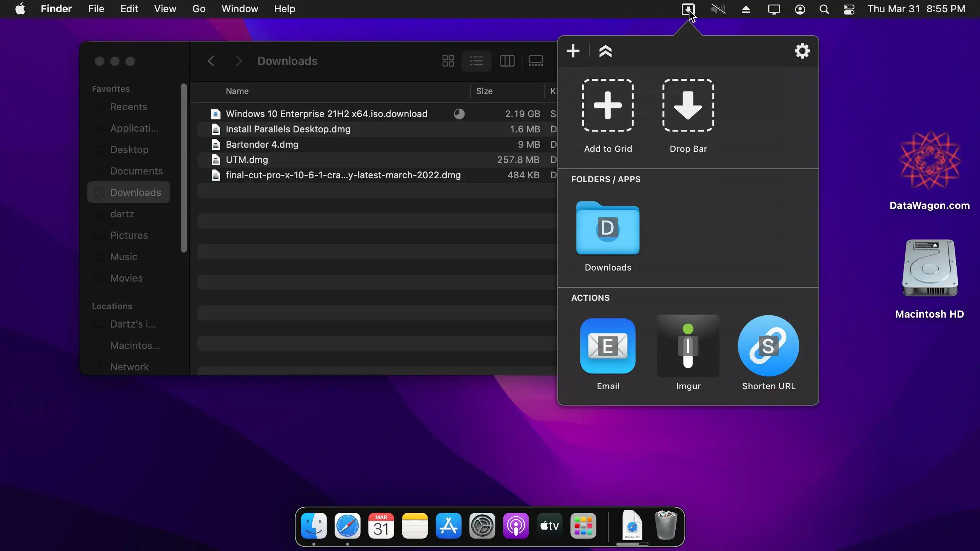Open the Go menu
980x551 pixels.
click(x=199, y=9)
